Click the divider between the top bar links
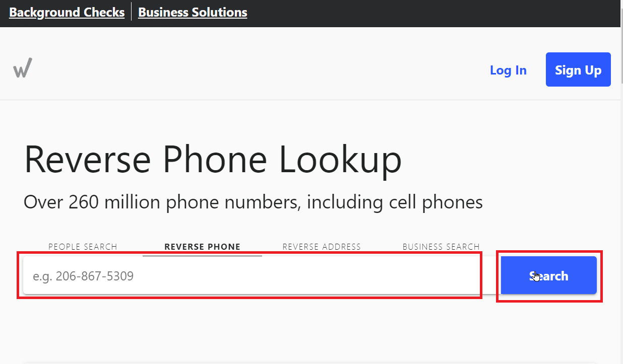This screenshot has width=623, height=364. point(132,12)
